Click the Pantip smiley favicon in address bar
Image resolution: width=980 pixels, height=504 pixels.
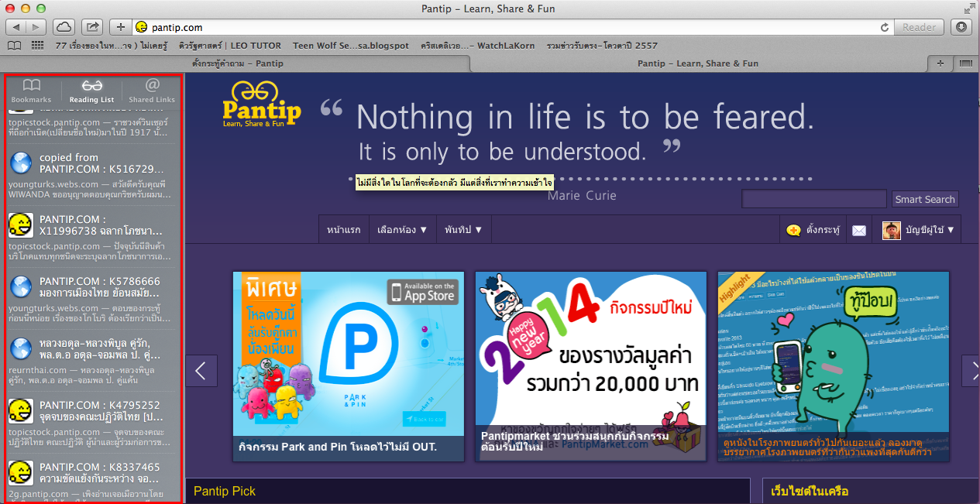click(x=141, y=27)
